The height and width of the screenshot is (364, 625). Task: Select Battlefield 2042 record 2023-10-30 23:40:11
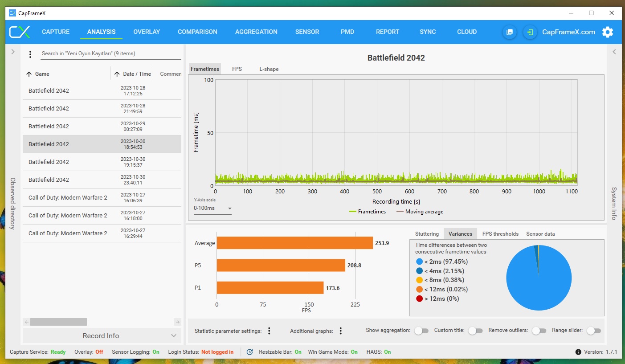coord(102,180)
